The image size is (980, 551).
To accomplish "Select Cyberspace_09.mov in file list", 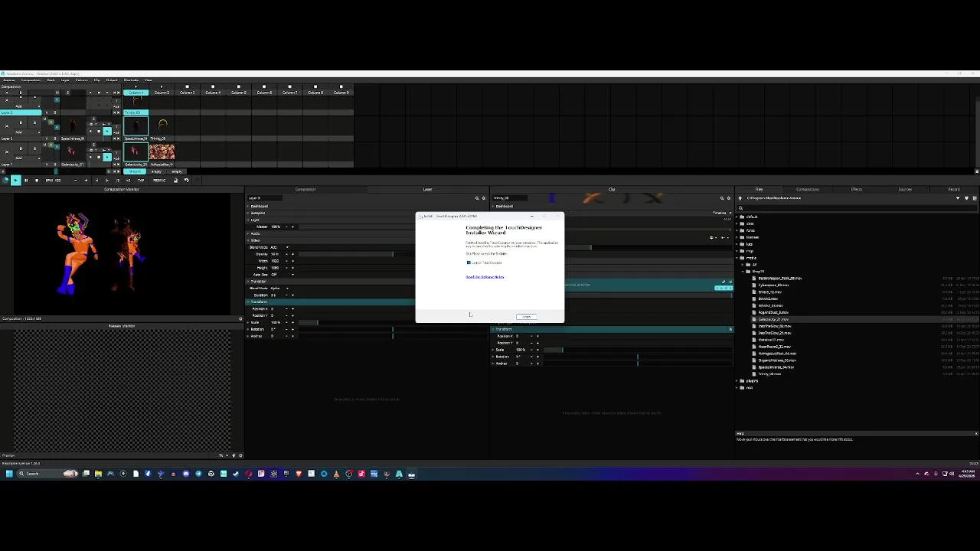I will point(773,285).
